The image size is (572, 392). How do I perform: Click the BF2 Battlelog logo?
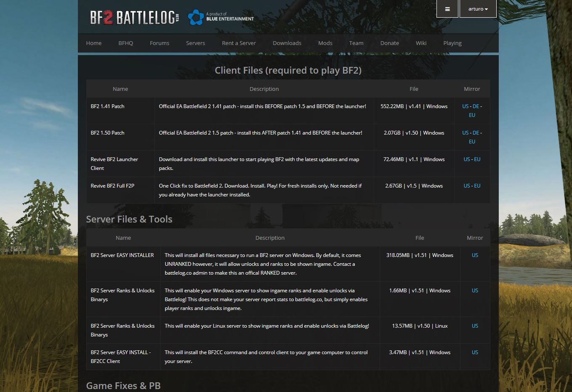[x=134, y=17]
